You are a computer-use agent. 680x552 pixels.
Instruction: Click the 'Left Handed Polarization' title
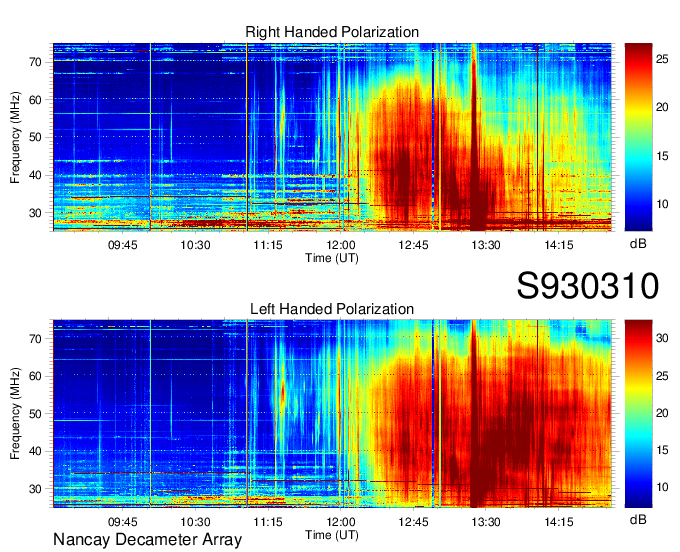click(x=332, y=309)
